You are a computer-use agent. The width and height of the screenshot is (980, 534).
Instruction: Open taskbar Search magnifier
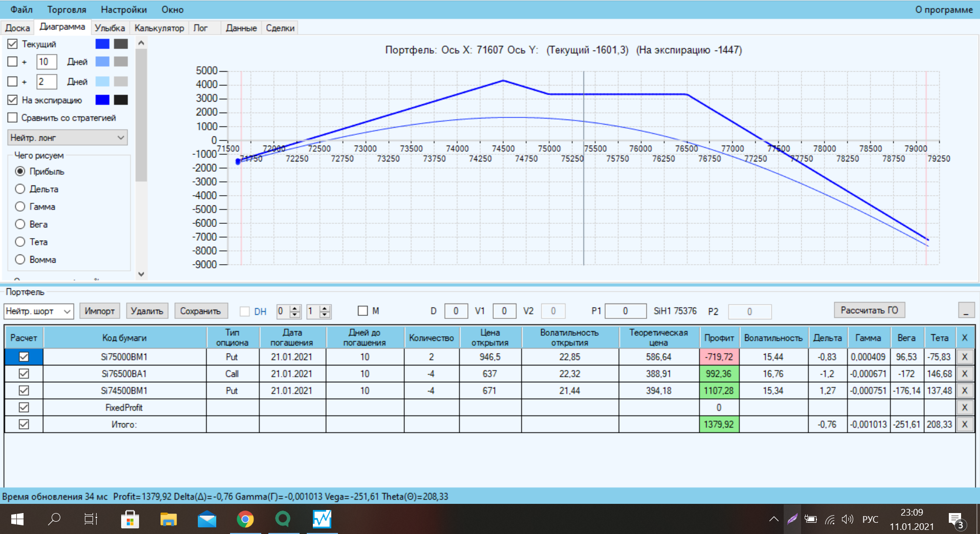[54, 519]
